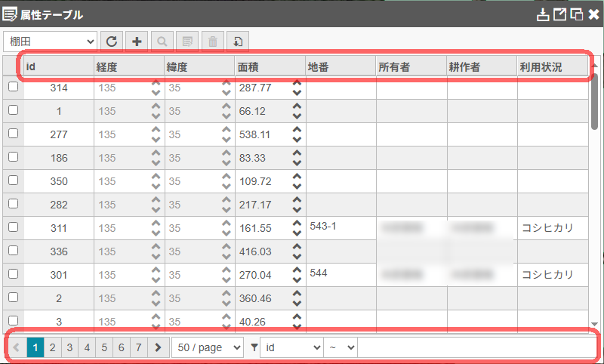Click the previous page arrow
Image resolution: width=604 pixels, height=364 pixels.
point(17,347)
